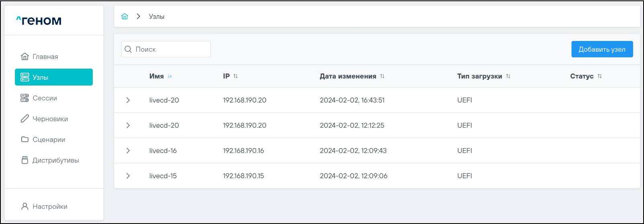Open the Сценарии section
This screenshot has width=644, height=224.
(x=49, y=140)
